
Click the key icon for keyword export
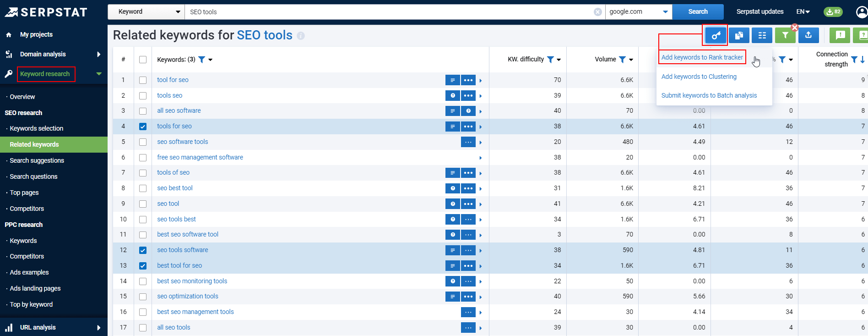pyautogui.click(x=716, y=35)
